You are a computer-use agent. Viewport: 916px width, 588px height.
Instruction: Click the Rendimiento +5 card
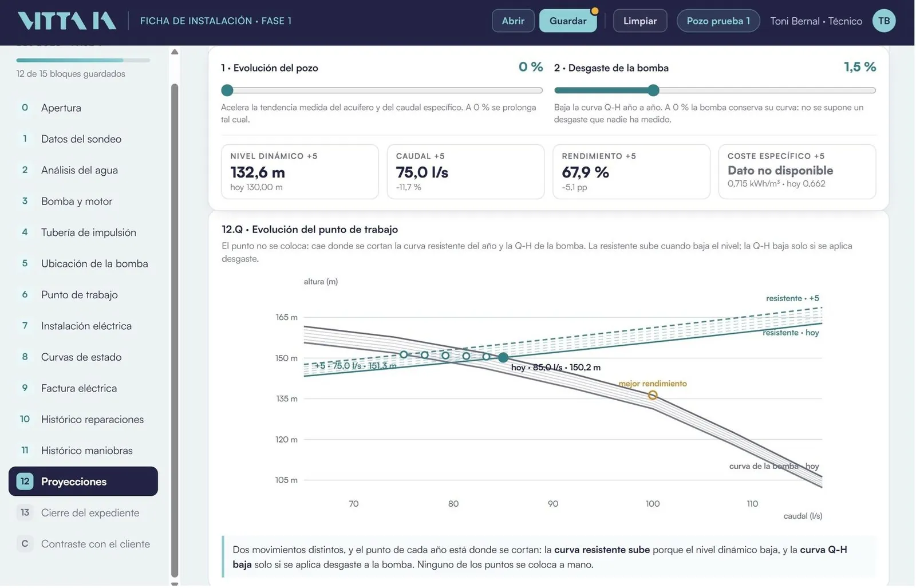click(x=631, y=172)
